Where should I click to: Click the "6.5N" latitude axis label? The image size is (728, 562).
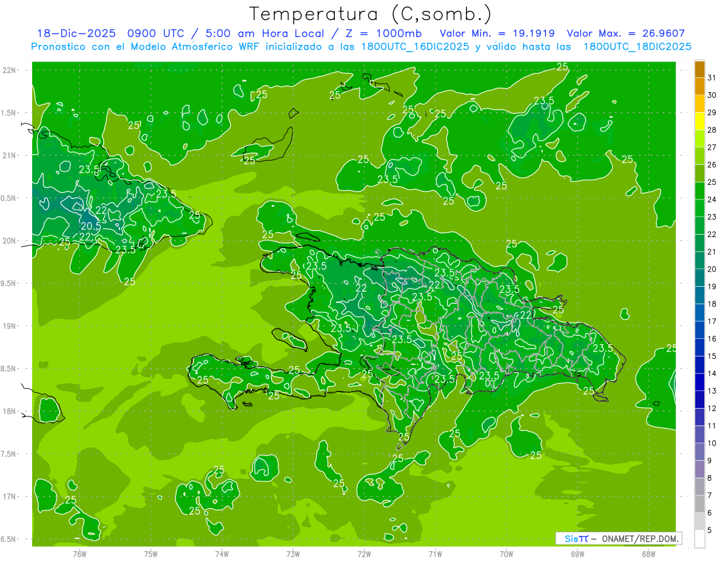pos(9,539)
